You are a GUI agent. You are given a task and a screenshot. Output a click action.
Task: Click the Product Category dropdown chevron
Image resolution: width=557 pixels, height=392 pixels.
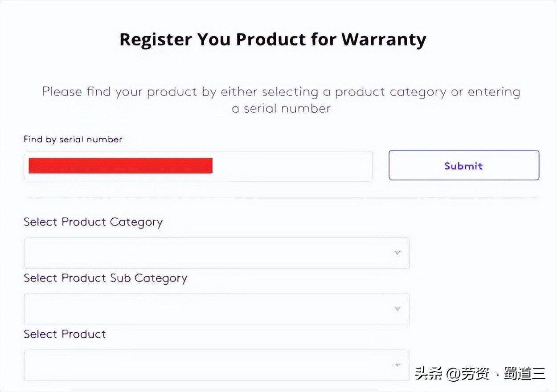pos(397,253)
